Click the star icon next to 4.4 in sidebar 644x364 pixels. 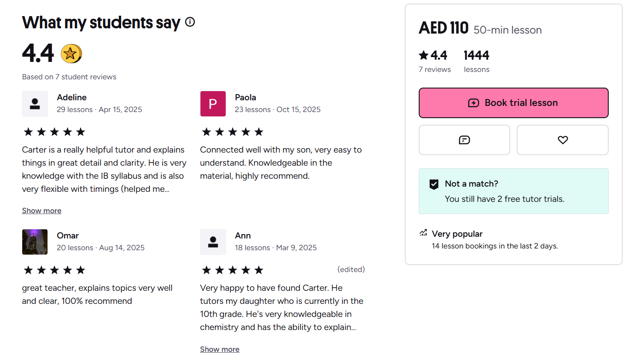coord(424,55)
